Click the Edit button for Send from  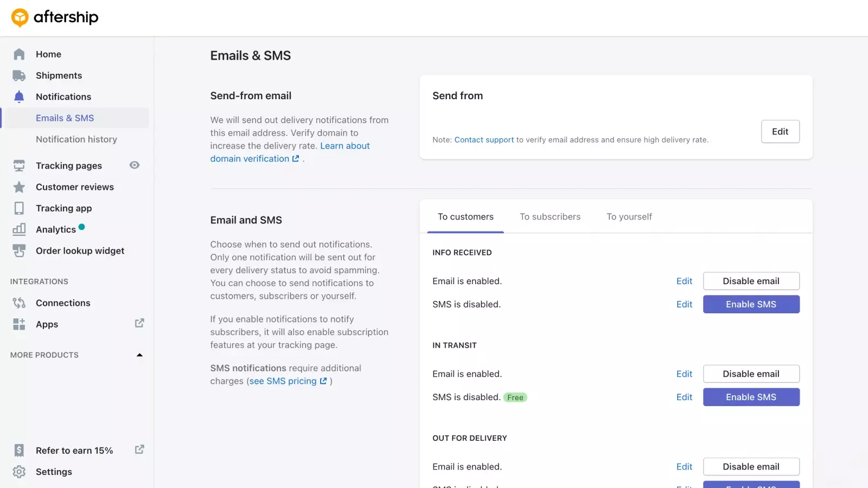coord(780,132)
